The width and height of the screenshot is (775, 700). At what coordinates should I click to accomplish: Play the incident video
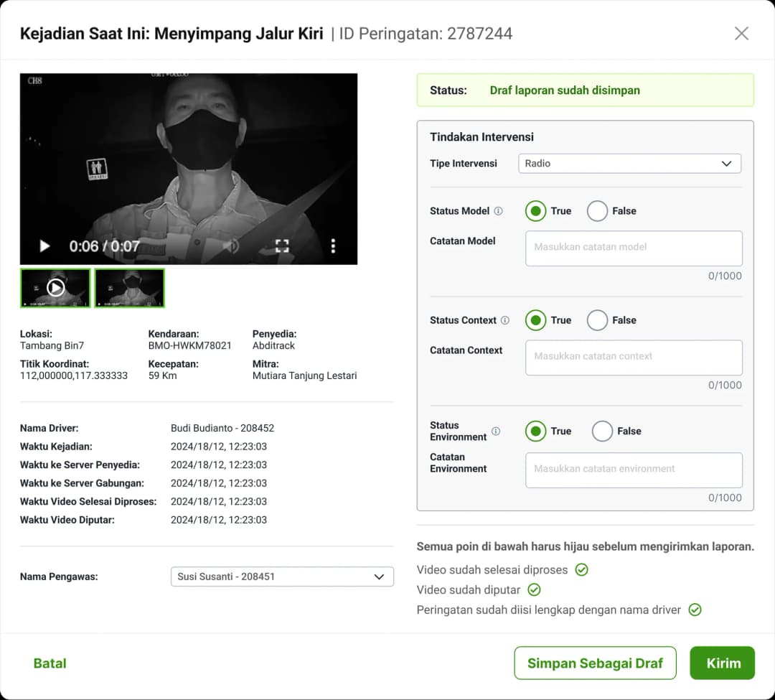point(44,246)
